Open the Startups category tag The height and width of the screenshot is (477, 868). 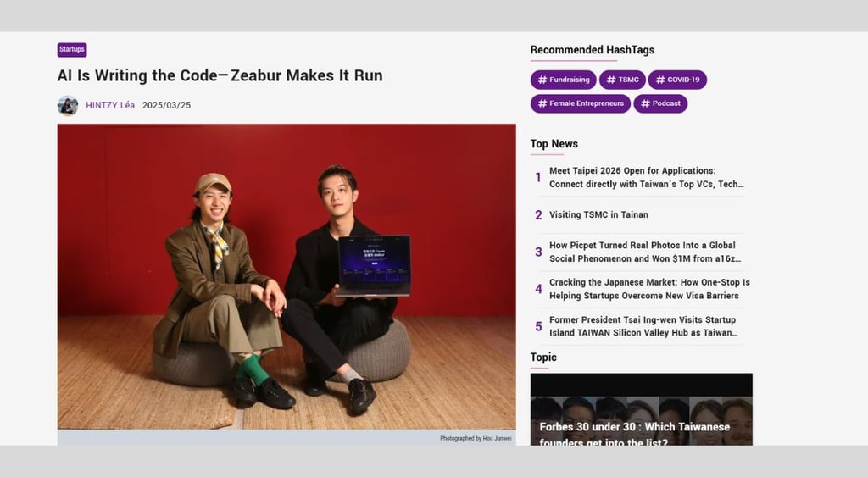pyautogui.click(x=72, y=50)
